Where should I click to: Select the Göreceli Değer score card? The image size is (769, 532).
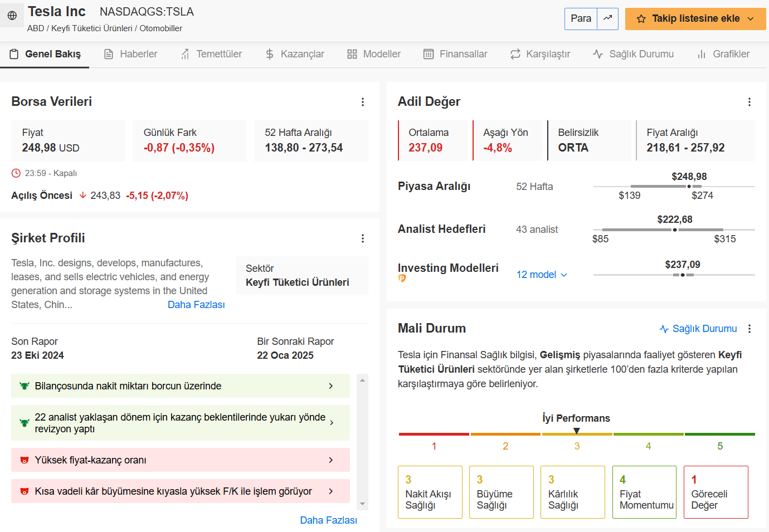pyautogui.click(x=716, y=492)
